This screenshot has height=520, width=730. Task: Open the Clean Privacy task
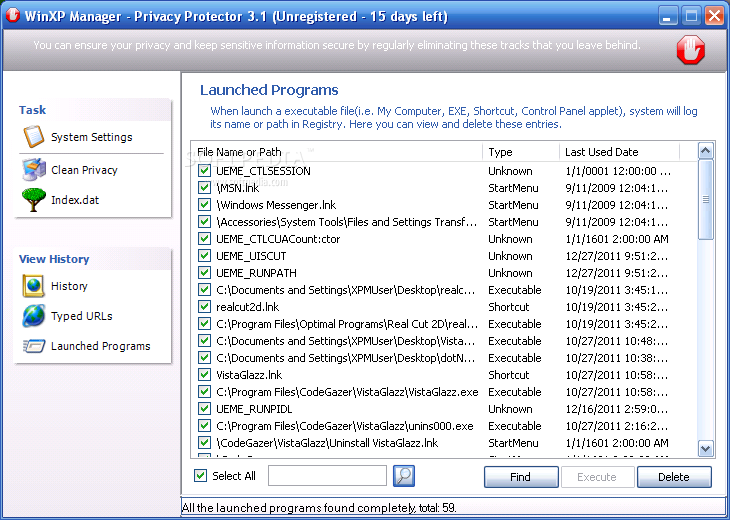pyautogui.click(x=84, y=170)
